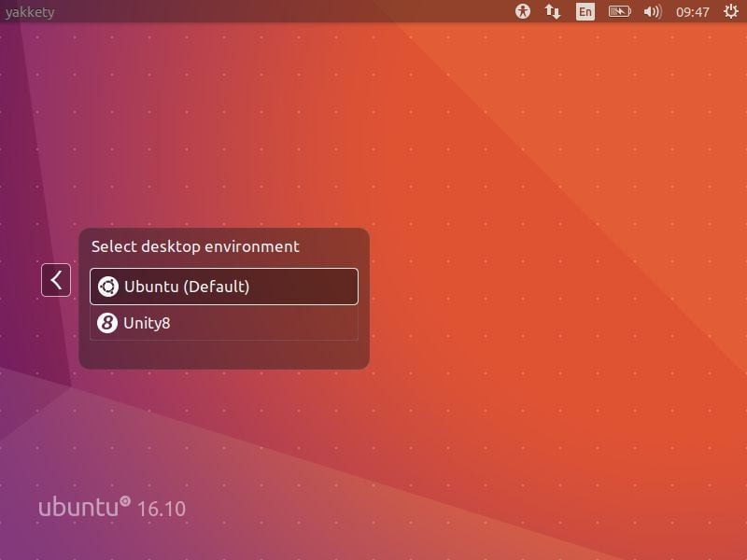Image resolution: width=747 pixels, height=560 pixels.
Task: Click the back arrow to return to login
Action: coord(56,279)
